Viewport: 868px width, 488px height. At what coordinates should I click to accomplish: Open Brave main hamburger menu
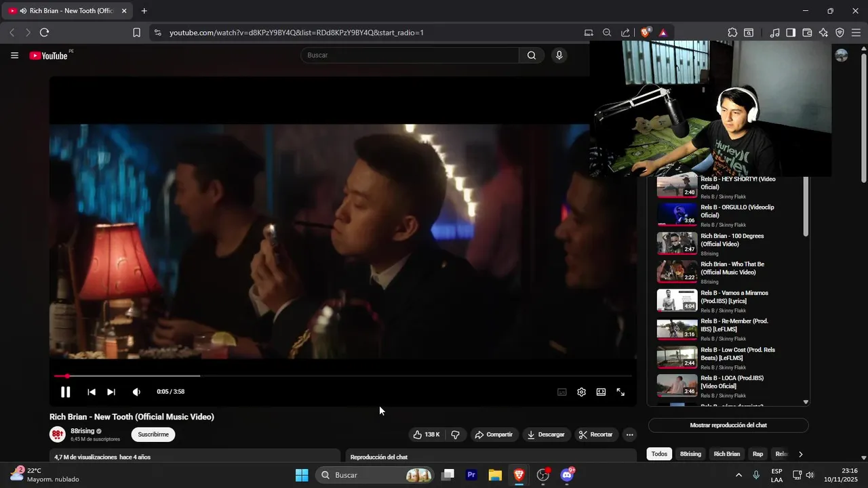856,33
